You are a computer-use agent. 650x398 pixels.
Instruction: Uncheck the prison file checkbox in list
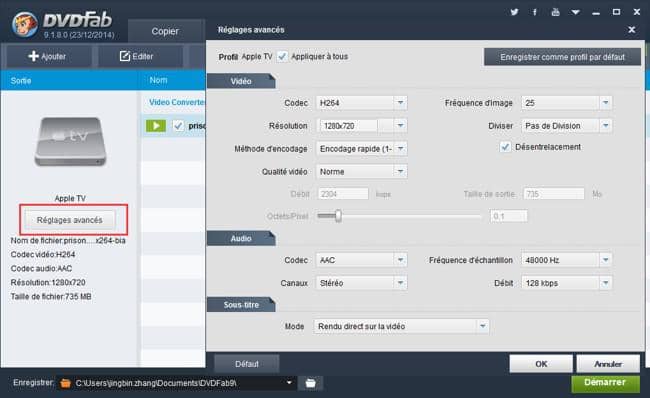coord(178,126)
